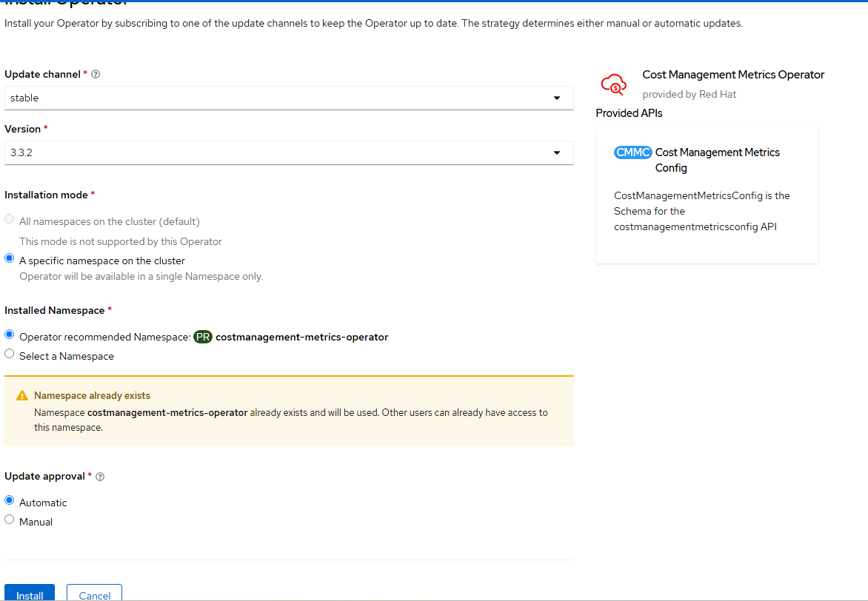Viewport: 868px width, 601px height.
Task: Set Update approval to Automatic
Action: (x=10, y=500)
